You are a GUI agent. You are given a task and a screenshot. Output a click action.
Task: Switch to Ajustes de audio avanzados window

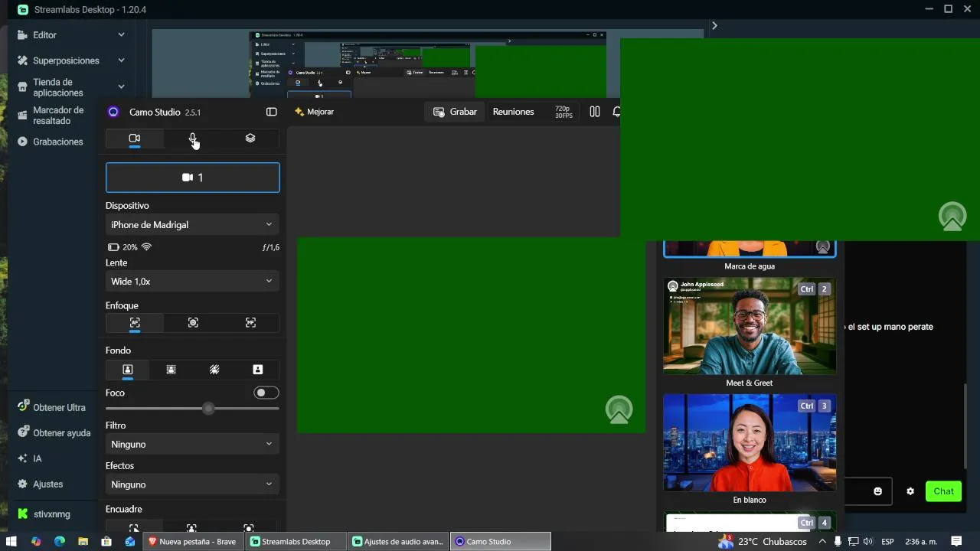click(x=398, y=541)
